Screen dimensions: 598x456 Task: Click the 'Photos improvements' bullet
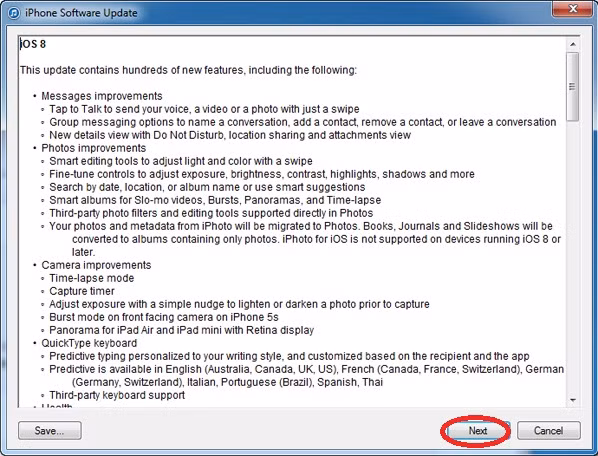coord(94,148)
